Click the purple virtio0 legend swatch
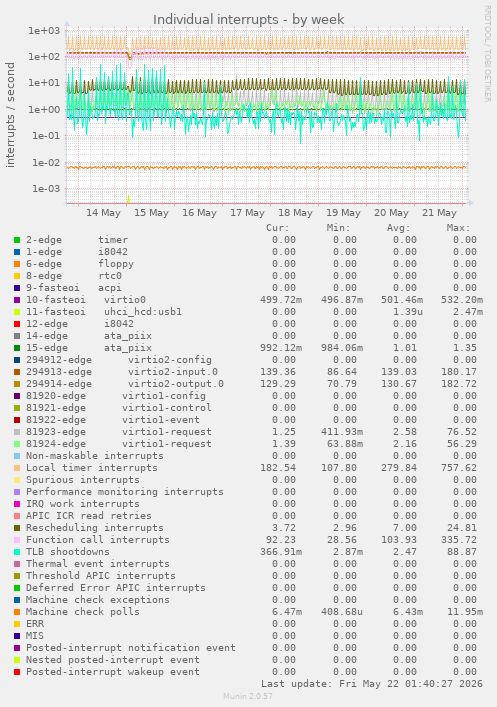 coord(17,300)
